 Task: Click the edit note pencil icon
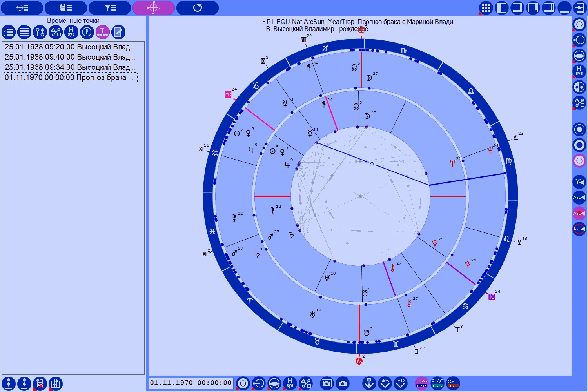click(x=118, y=32)
